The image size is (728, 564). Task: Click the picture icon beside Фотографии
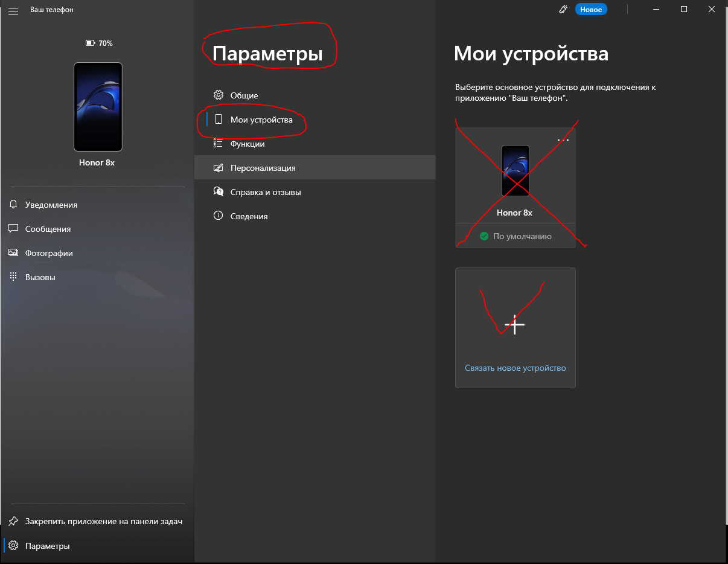coord(13,253)
